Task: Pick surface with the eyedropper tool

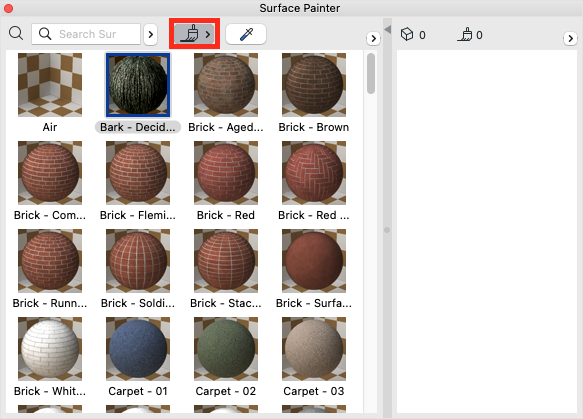Action: coord(246,34)
